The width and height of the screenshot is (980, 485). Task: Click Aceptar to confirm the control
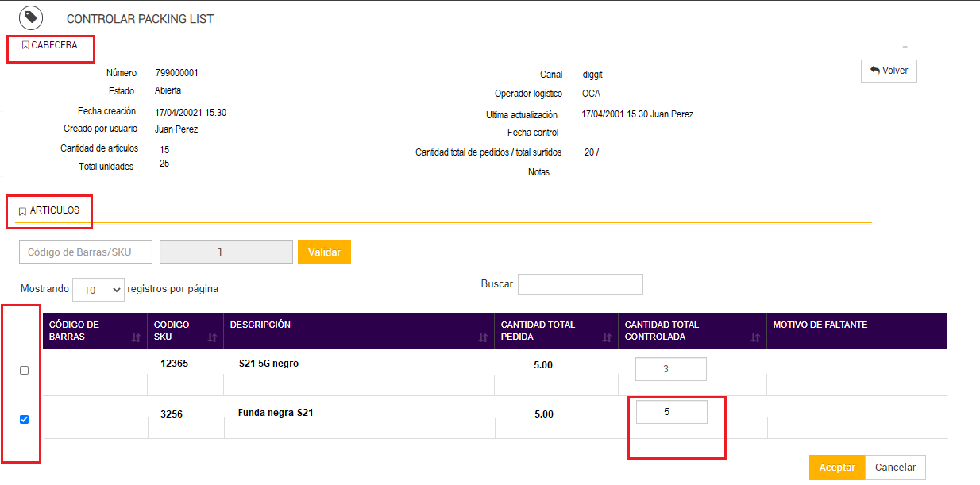[836, 468]
